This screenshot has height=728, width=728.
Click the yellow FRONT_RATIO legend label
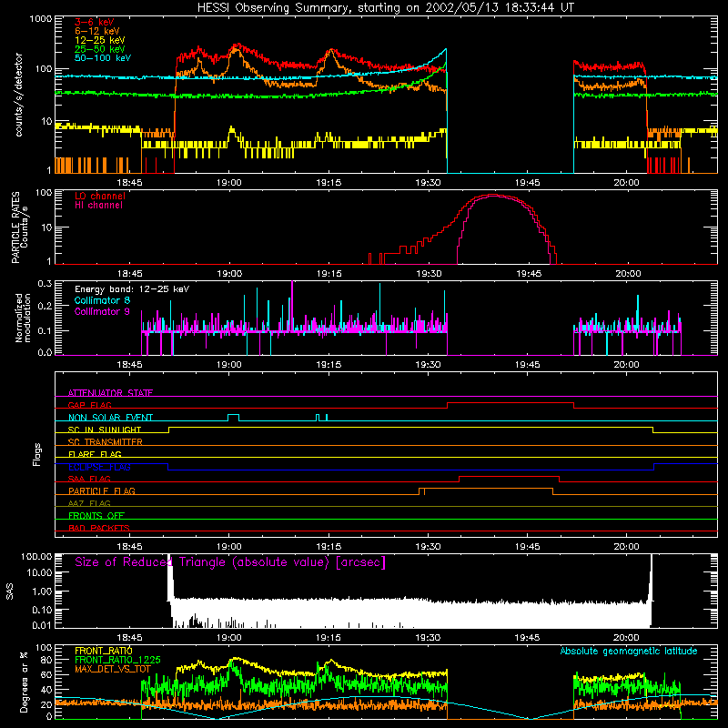click(103, 651)
